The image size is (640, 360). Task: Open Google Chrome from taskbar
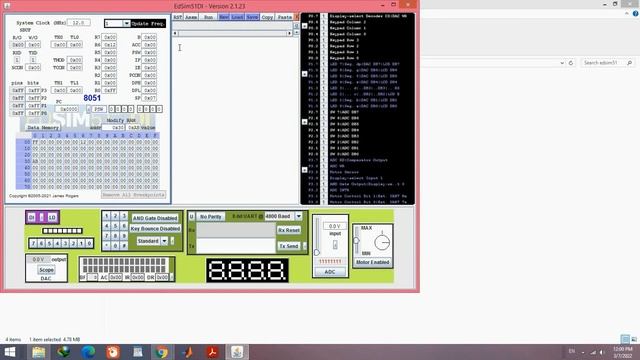(x=162, y=352)
